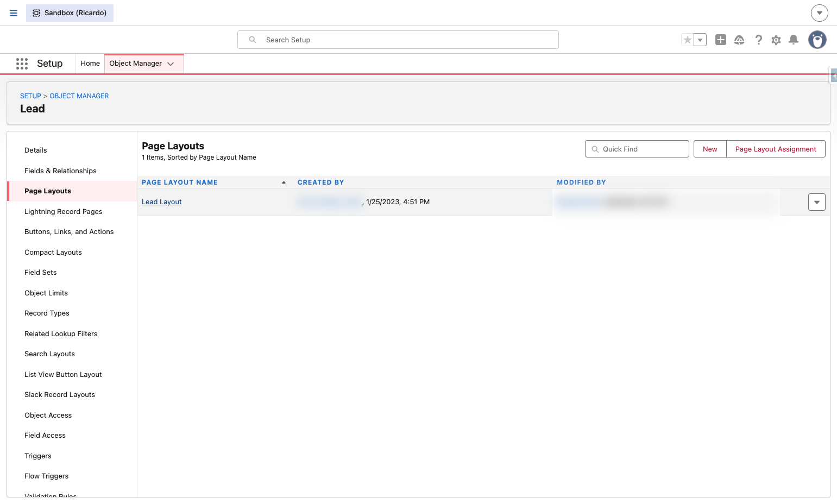Viewport: 837px width, 504px height.
Task: Open Compact Layouts in the sidebar
Action: tap(72, 253)
